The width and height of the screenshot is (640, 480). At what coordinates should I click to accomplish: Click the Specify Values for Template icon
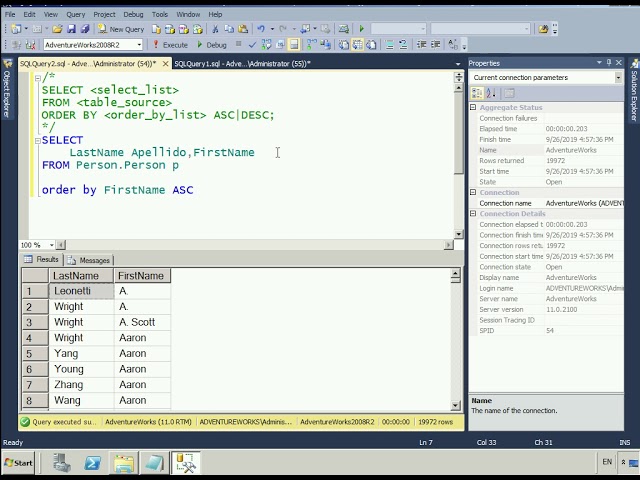(x=453, y=44)
